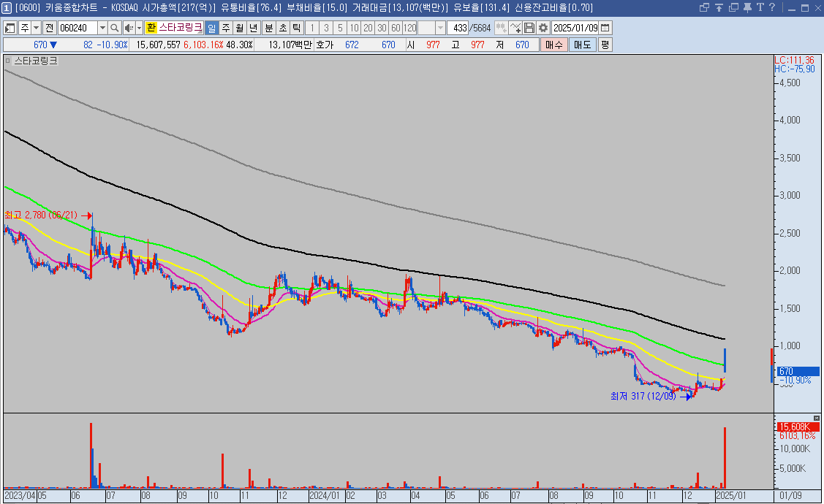Click the window number '1' badge icon
Screen dimensions: 824x504
coord(7,8)
